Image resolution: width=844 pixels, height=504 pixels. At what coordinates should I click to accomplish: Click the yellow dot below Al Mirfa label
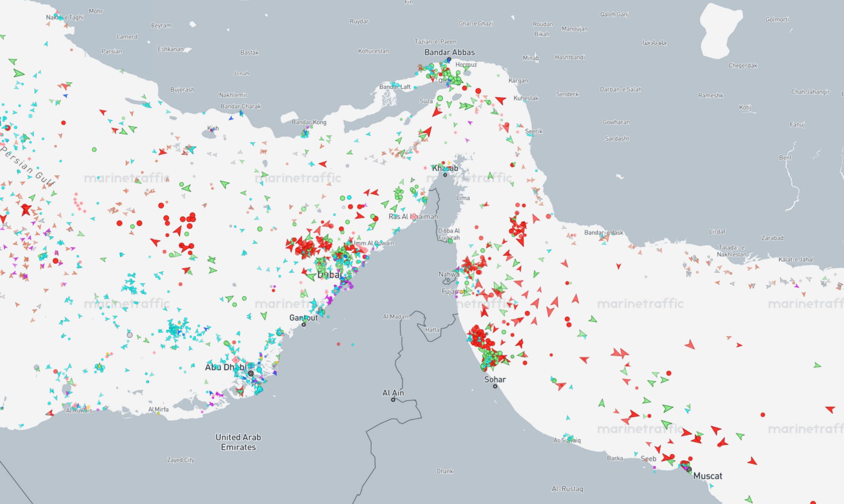point(158,413)
